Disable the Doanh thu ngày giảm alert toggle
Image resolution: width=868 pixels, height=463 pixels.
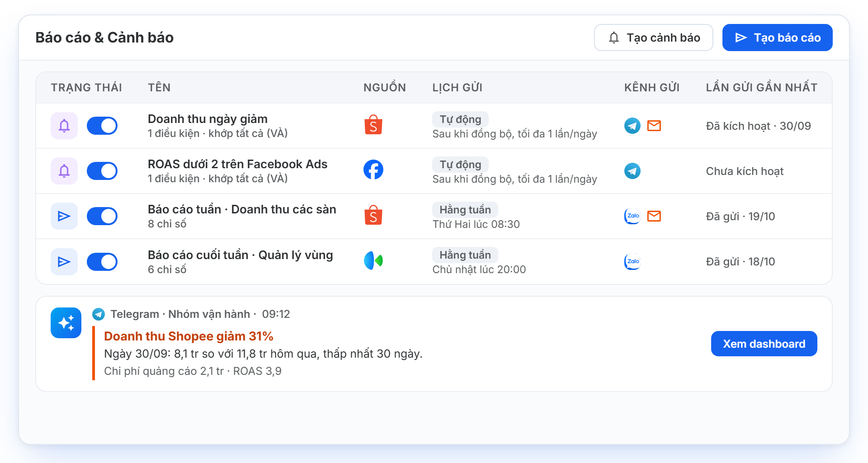102,126
